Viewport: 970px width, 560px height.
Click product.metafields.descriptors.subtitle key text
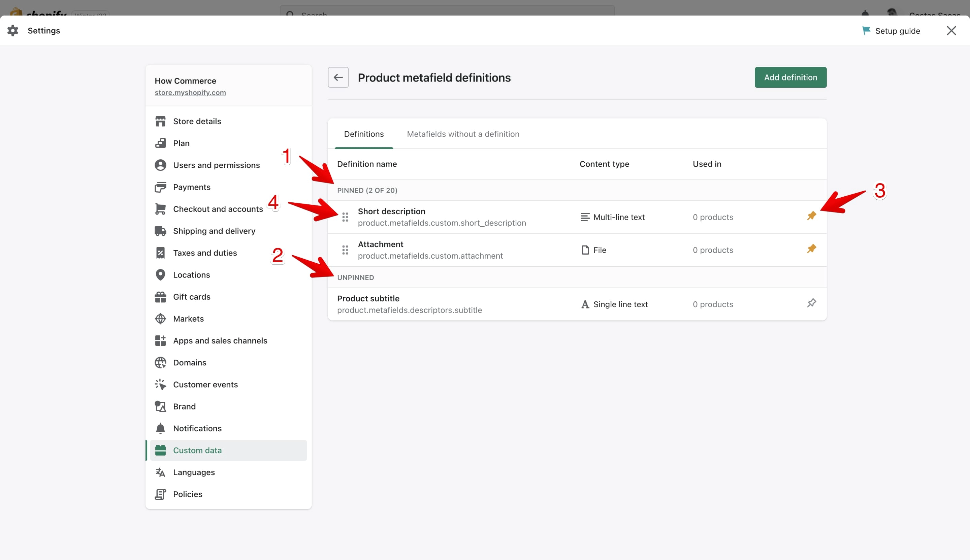point(410,310)
